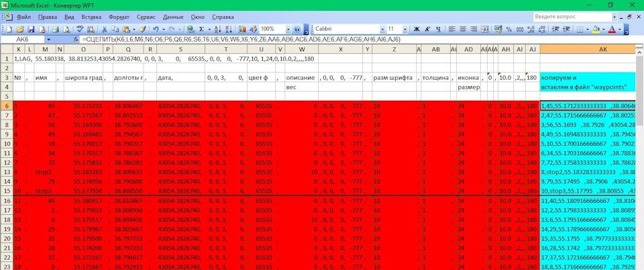Open the AutoSum functions dropdown arrow
The height and width of the screenshot is (270, 644).
click(209, 30)
